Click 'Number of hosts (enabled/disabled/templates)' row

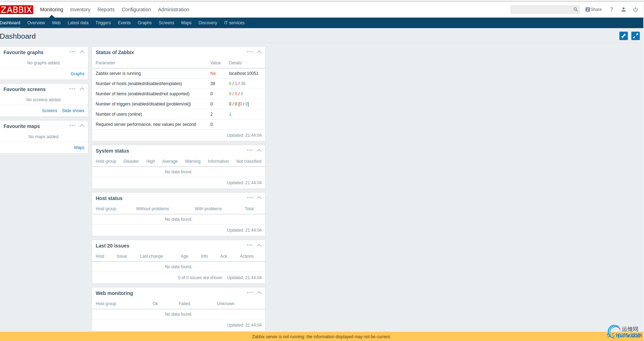tap(179, 84)
